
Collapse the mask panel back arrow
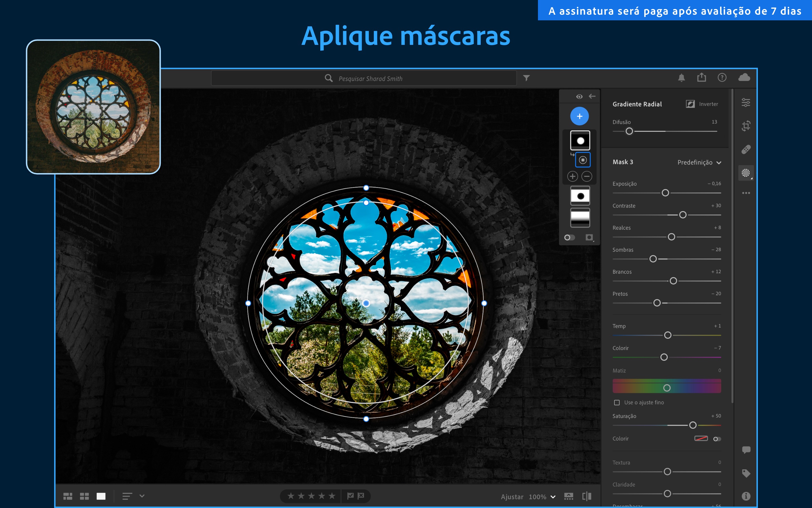[592, 97]
